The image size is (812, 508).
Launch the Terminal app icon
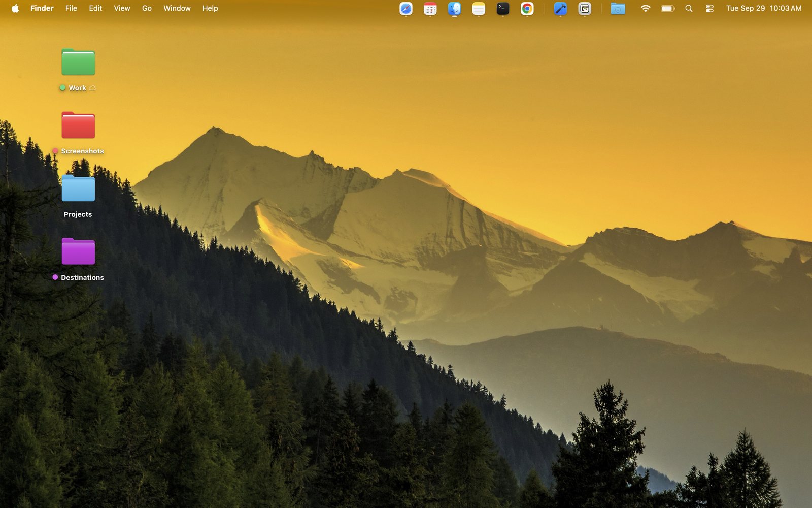click(503, 9)
